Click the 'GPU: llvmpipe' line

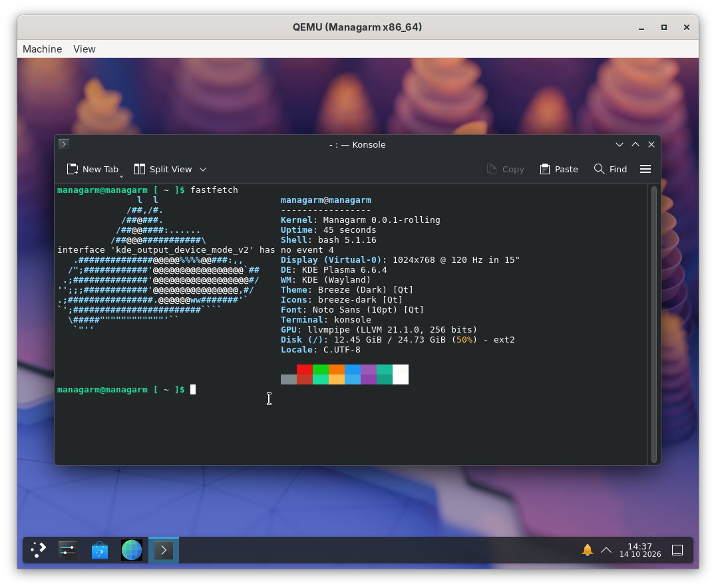[x=379, y=330]
